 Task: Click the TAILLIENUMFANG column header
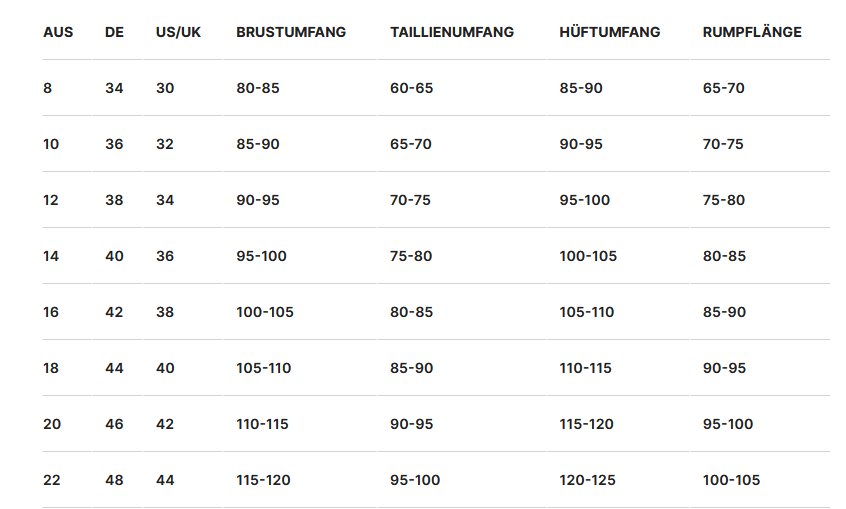point(452,32)
